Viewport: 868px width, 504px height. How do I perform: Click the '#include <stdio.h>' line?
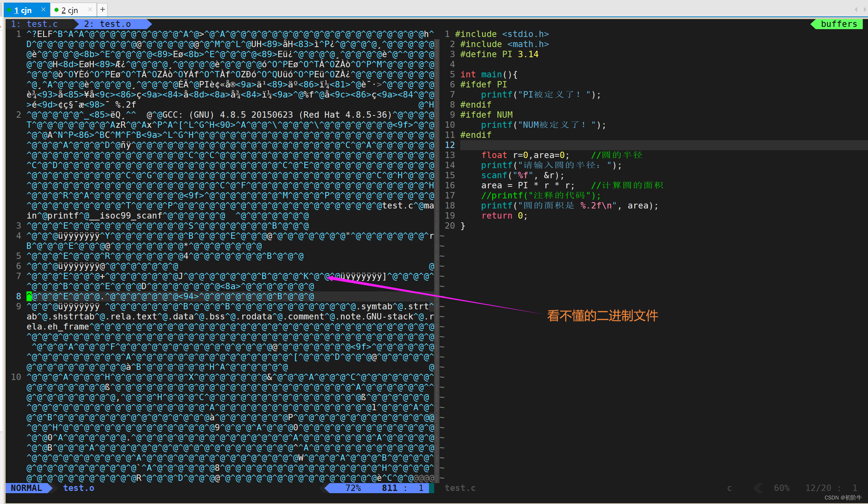[x=502, y=34]
